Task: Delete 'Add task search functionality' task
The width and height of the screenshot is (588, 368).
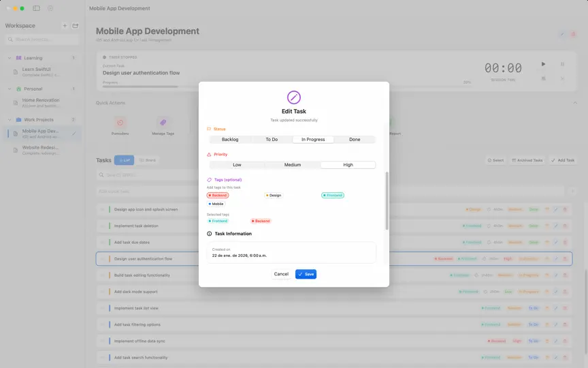Action: click(x=565, y=358)
